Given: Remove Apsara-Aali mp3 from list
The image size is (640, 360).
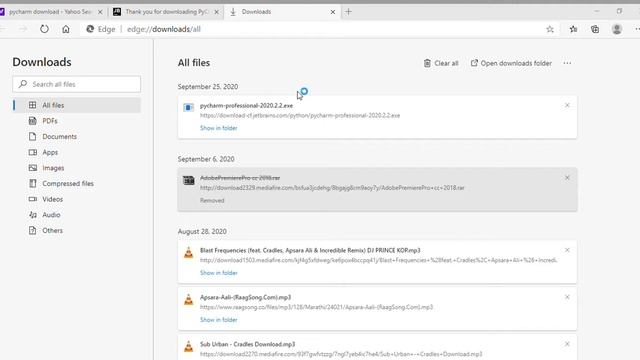Looking at the screenshot, I should [567, 297].
